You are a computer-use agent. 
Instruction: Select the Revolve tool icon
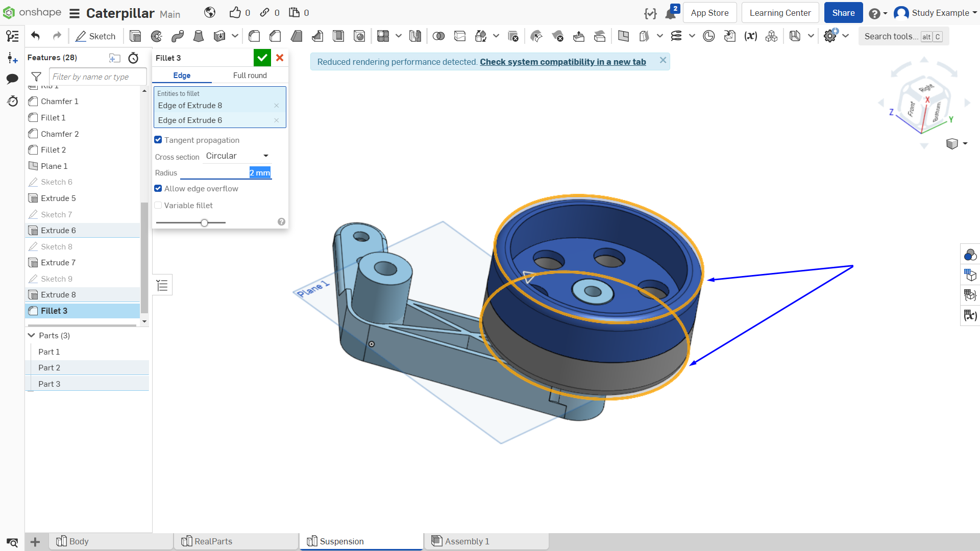pos(157,36)
